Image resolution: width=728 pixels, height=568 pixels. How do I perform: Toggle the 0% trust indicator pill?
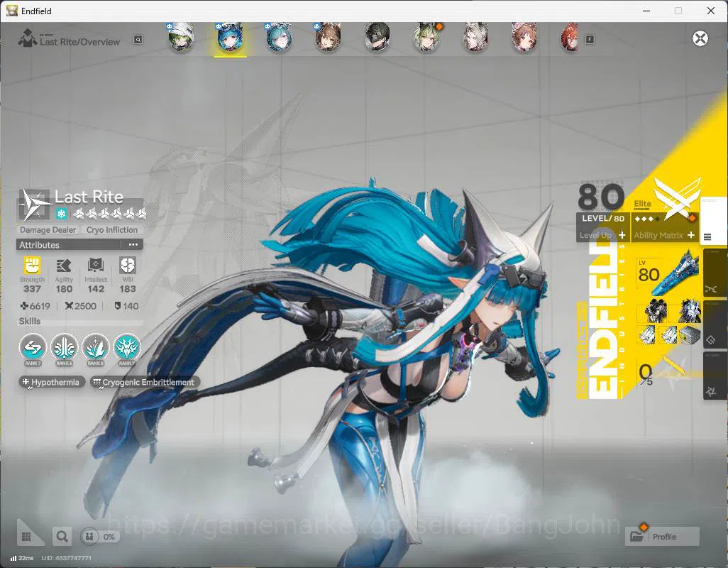[x=100, y=537]
